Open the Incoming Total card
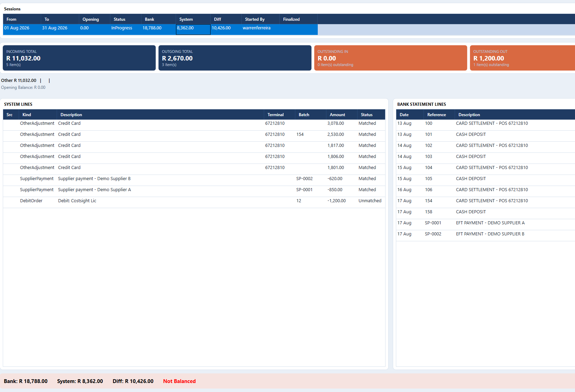Viewport: 575px width, 392px height. click(x=79, y=58)
